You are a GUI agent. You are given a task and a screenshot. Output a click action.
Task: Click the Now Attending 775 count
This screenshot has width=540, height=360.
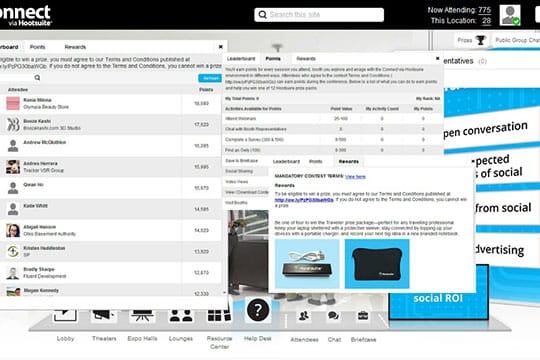tap(484, 10)
